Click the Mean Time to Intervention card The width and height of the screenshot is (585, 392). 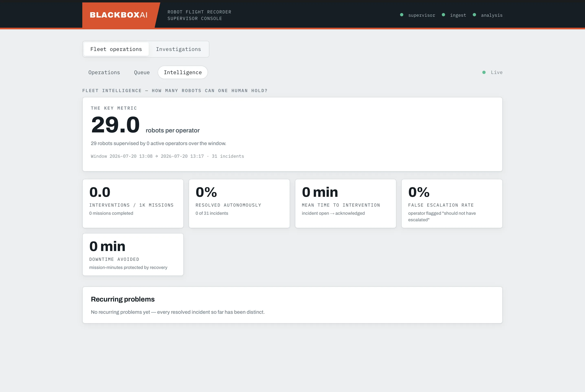[346, 204]
